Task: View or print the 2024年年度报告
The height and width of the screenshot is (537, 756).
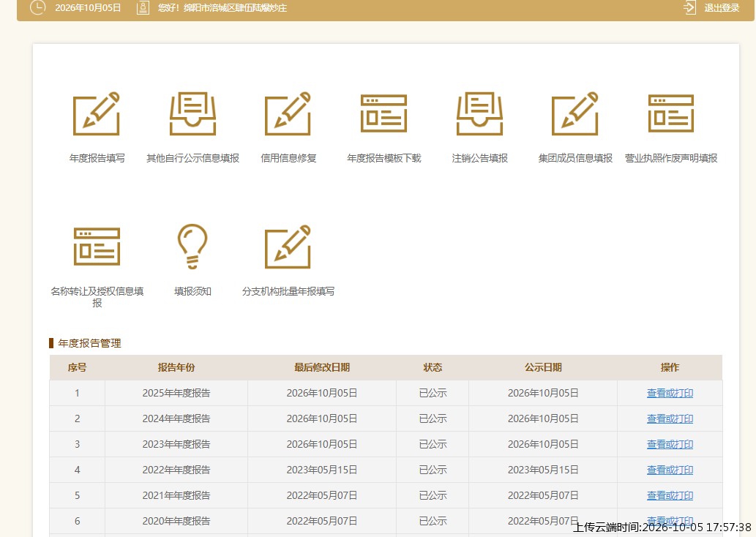Action: [670, 419]
